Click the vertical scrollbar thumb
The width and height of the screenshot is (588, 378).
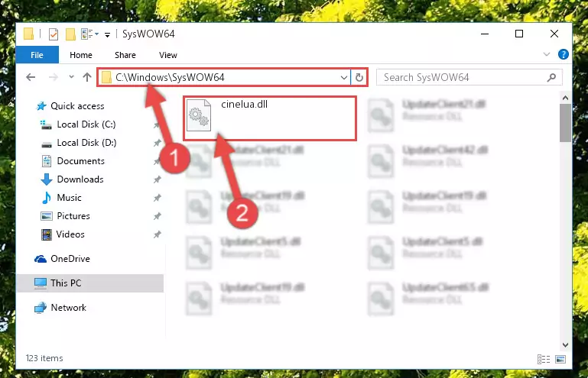coord(565,123)
